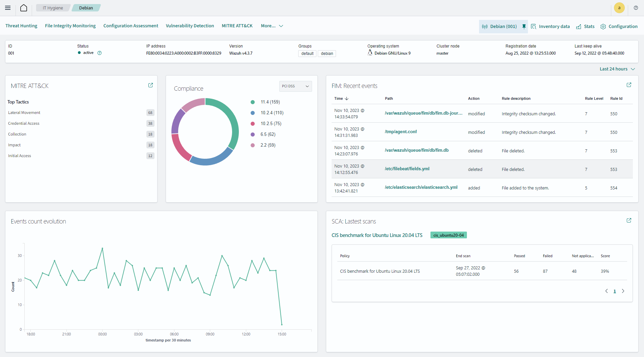644x357 pixels.
Task: Go to previous SCA page arrow
Action: (607, 291)
